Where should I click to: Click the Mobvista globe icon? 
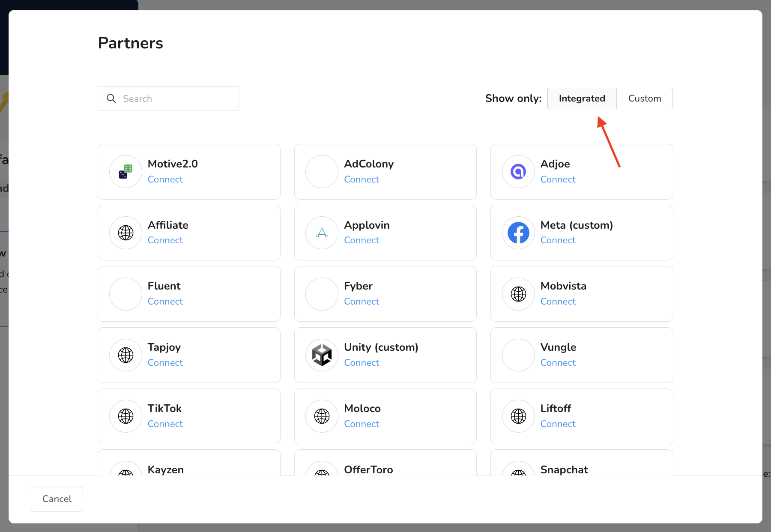pos(518,294)
